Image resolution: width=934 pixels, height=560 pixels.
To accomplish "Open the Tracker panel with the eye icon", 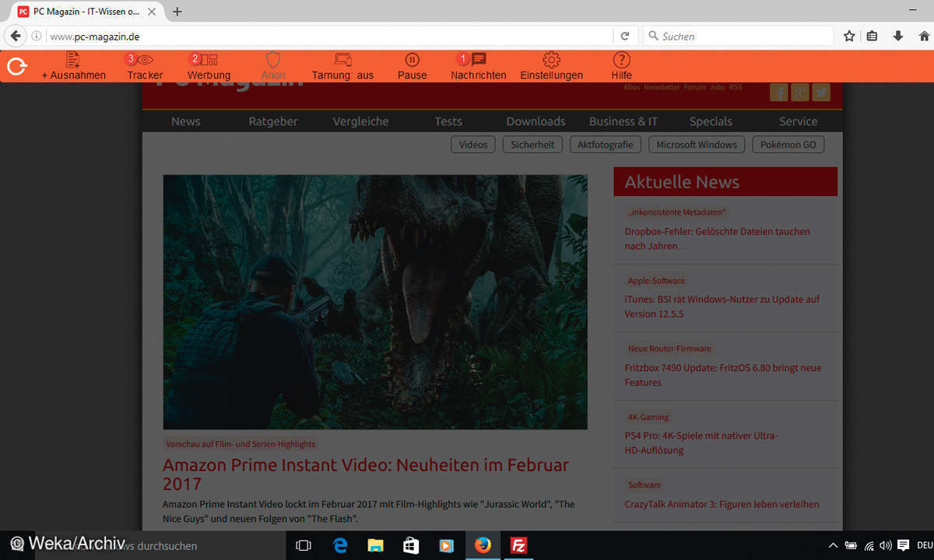I will pyautogui.click(x=145, y=67).
